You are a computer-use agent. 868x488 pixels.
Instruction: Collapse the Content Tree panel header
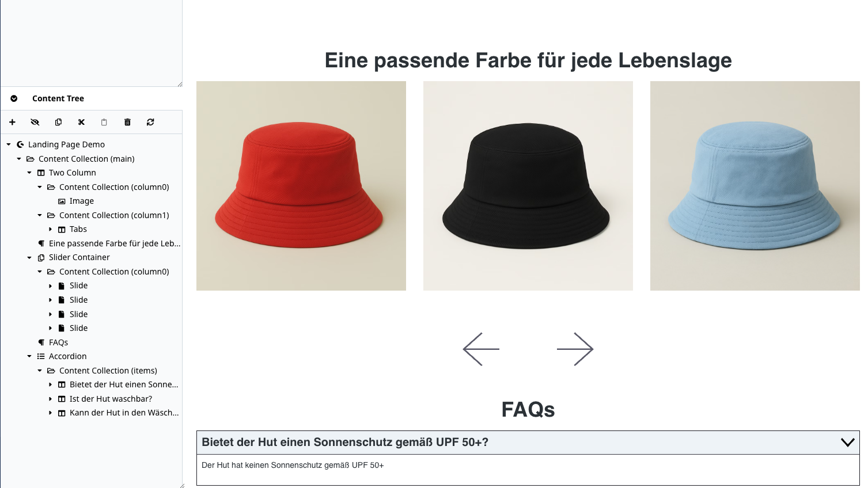pos(14,98)
